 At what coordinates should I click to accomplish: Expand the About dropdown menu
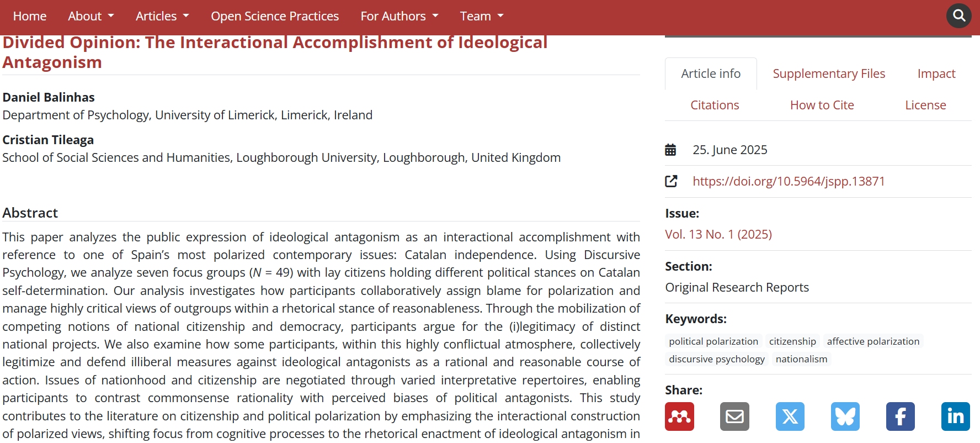(91, 17)
